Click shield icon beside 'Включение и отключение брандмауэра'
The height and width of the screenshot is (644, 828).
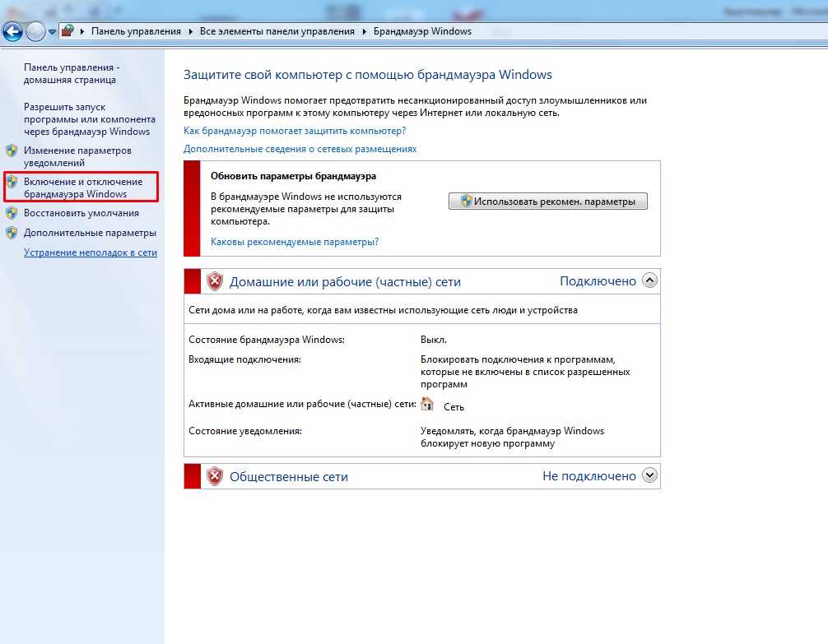(12, 182)
